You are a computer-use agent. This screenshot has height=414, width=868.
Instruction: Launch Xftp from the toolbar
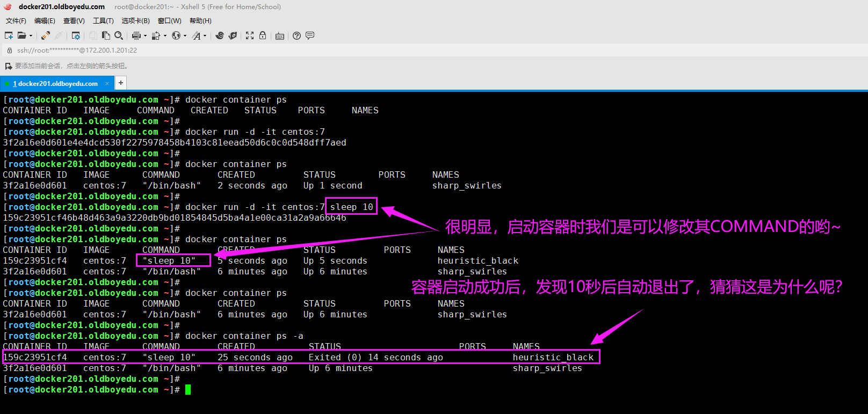tap(233, 35)
